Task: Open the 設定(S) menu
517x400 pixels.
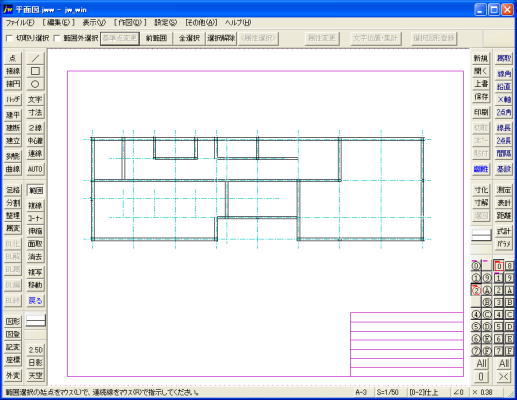Action: pyautogui.click(x=165, y=23)
